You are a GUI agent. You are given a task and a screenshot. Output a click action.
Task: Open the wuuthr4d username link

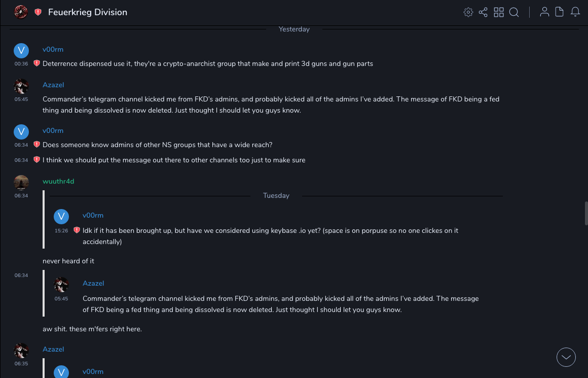pyautogui.click(x=58, y=181)
